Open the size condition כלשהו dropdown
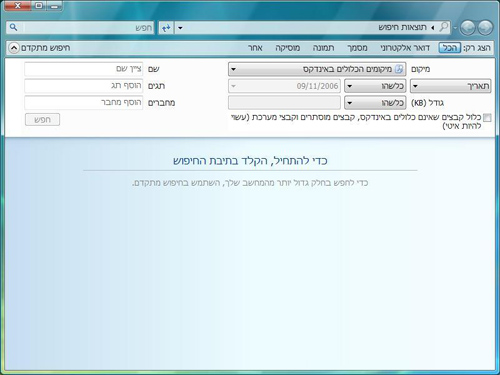 pos(375,103)
